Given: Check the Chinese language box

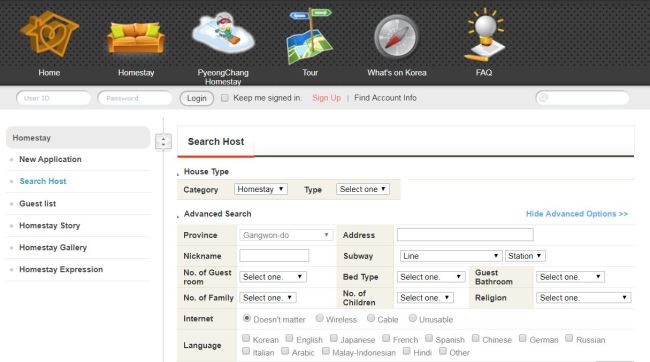Looking at the screenshot, I should (x=476, y=338).
